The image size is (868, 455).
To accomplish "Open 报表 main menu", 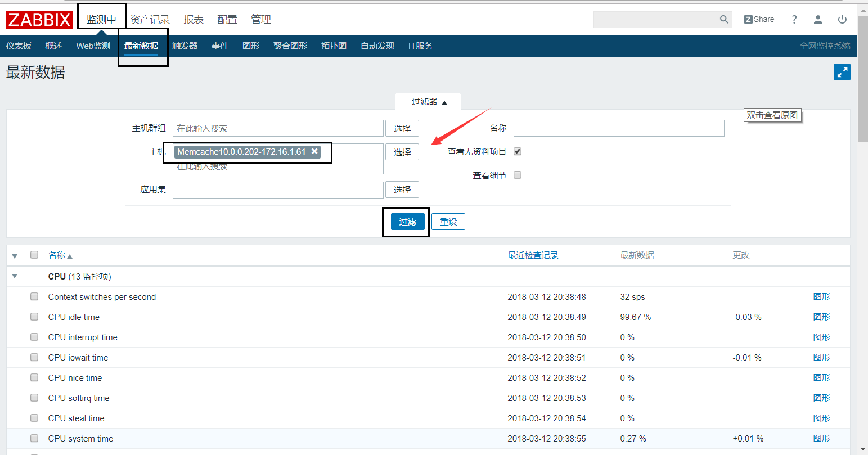I will pos(194,20).
